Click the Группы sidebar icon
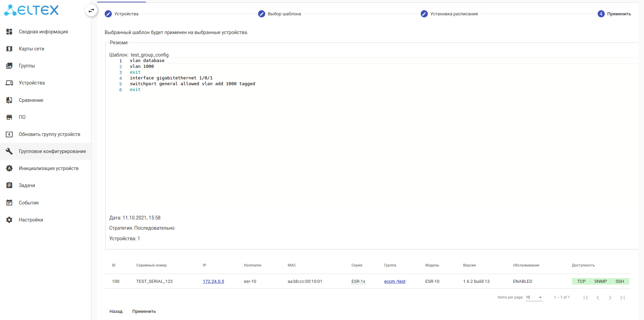The image size is (644, 320). click(x=9, y=66)
